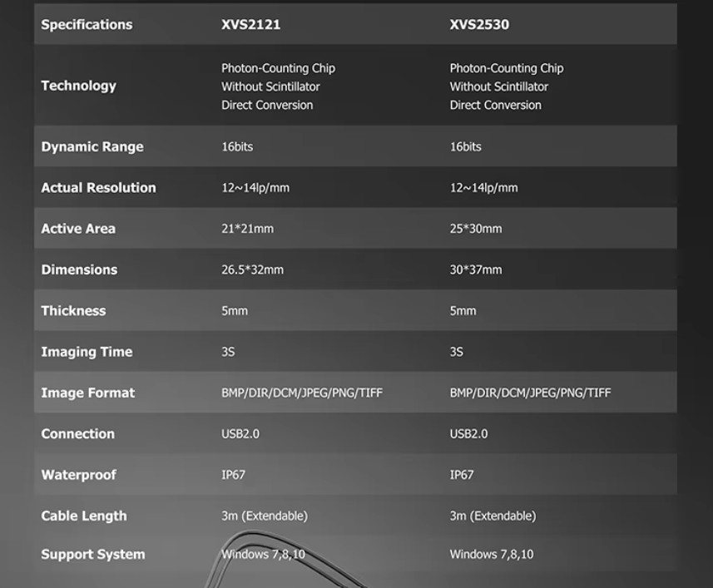The height and width of the screenshot is (588, 713).
Task: Click the 30*37mm dimensions value
Action: click(x=476, y=270)
